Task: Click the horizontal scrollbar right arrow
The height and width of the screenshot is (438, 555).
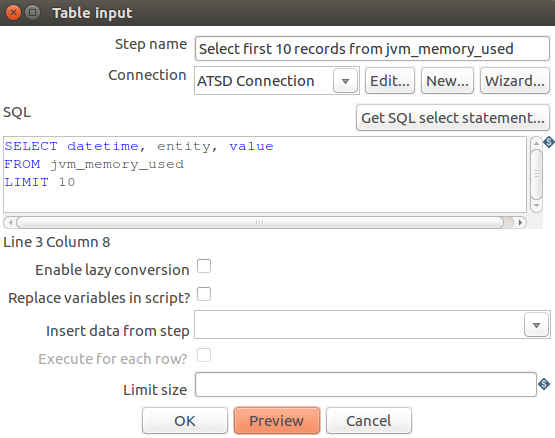Action: point(520,222)
